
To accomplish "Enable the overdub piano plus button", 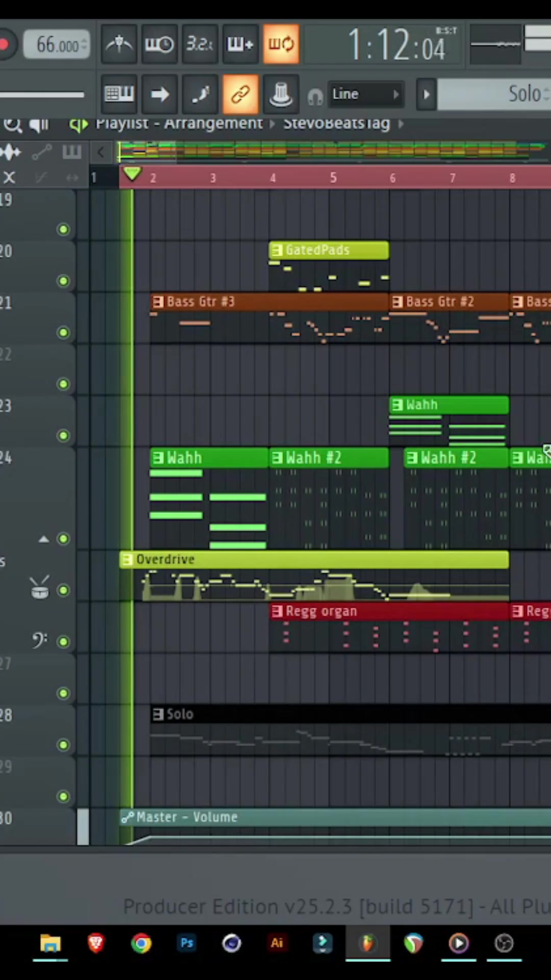I will pyautogui.click(x=240, y=44).
